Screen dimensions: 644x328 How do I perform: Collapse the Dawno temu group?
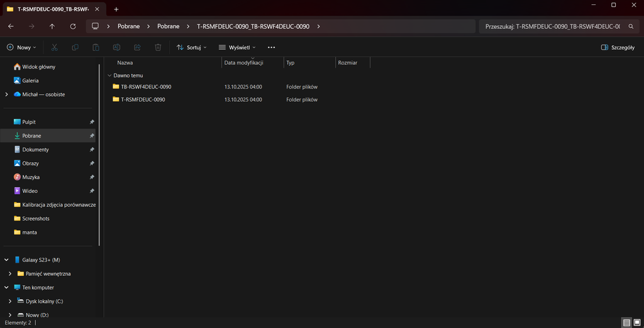(x=109, y=75)
